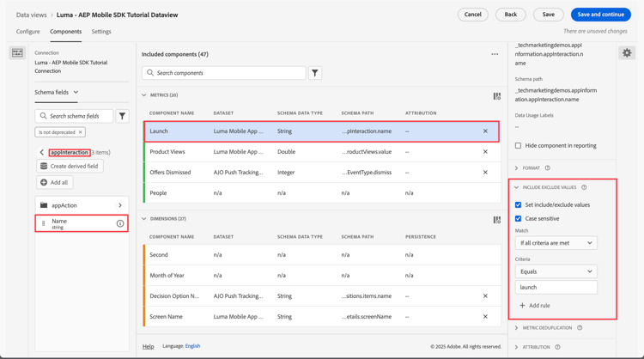Screen dimensions: 644x359
Task: Open the Equals criteria dropdown
Action: pyautogui.click(x=556, y=271)
